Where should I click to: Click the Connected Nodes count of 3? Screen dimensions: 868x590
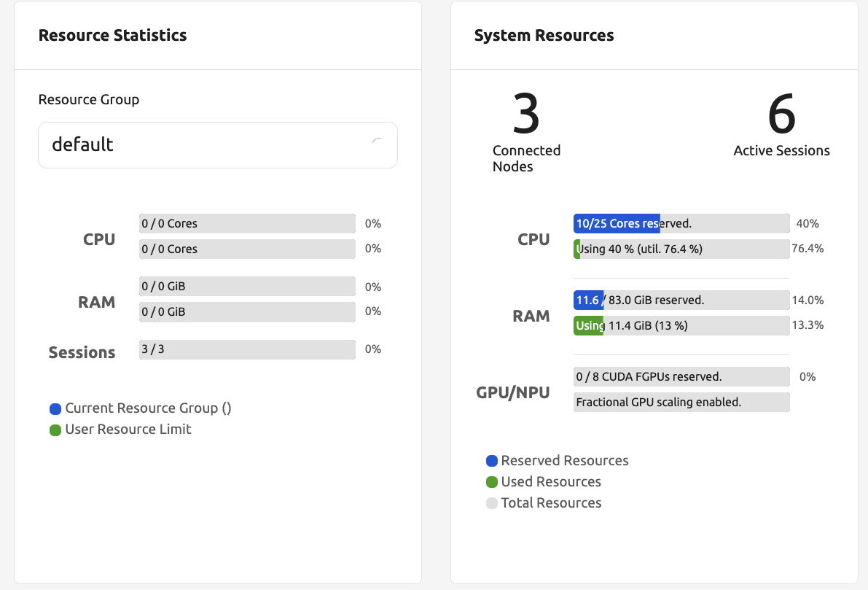(526, 114)
